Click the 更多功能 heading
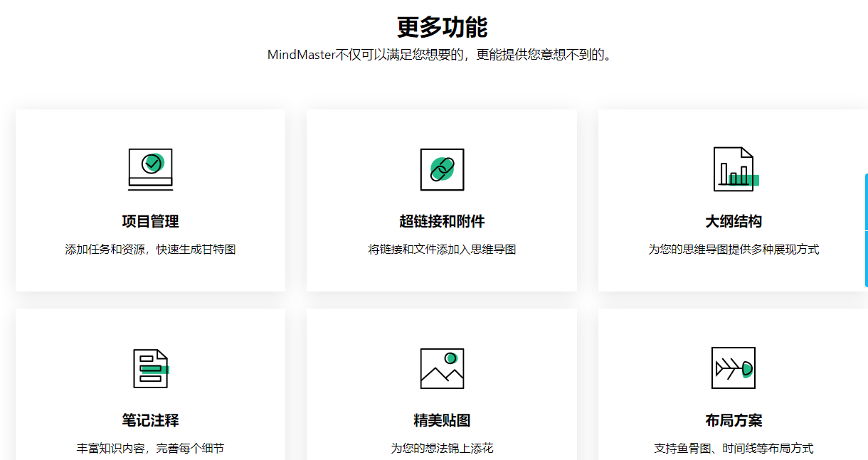The width and height of the screenshot is (868, 460). click(442, 27)
